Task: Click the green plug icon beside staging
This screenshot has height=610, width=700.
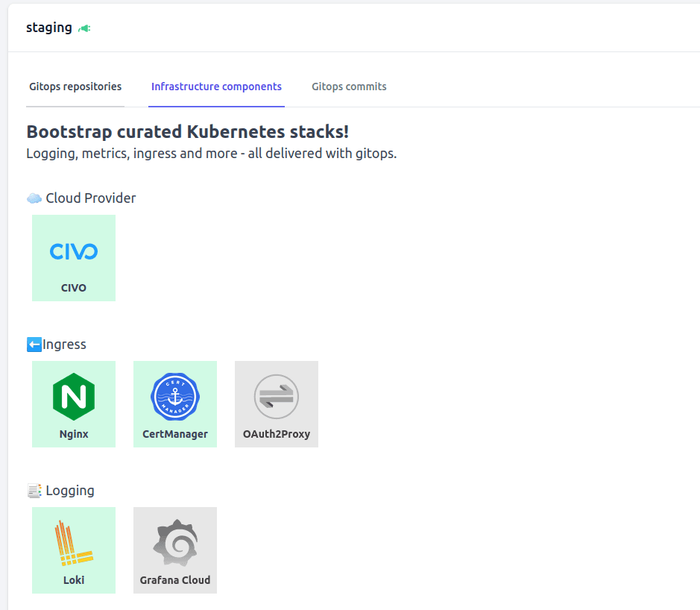Action: 84,28
